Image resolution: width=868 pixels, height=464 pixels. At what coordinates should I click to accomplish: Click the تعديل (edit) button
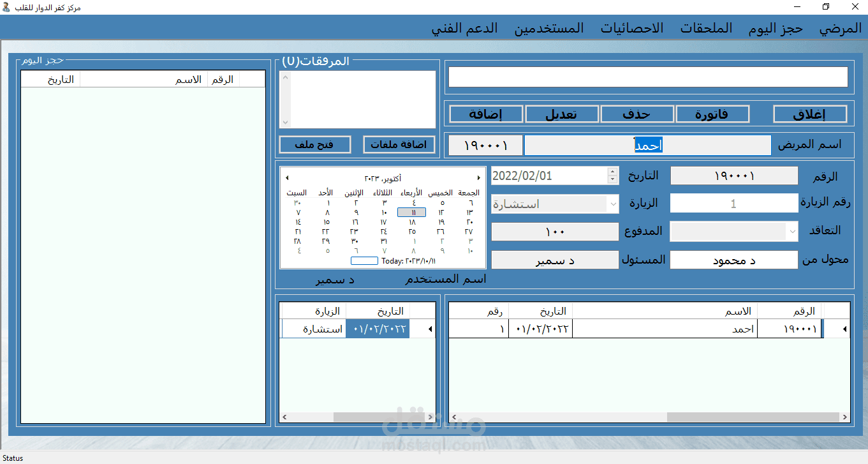click(562, 114)
